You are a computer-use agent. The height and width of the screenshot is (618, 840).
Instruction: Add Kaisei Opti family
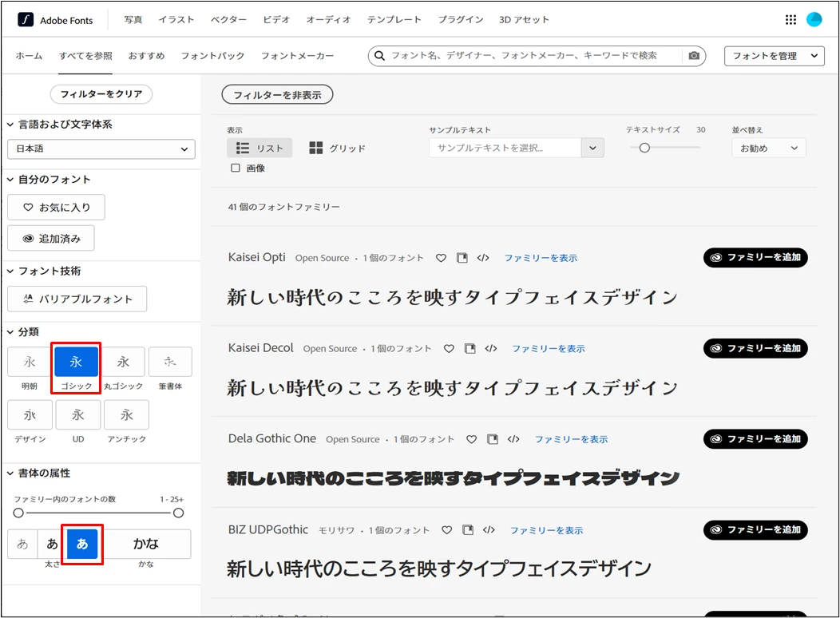pyautogui.click(x=755, y=258)
